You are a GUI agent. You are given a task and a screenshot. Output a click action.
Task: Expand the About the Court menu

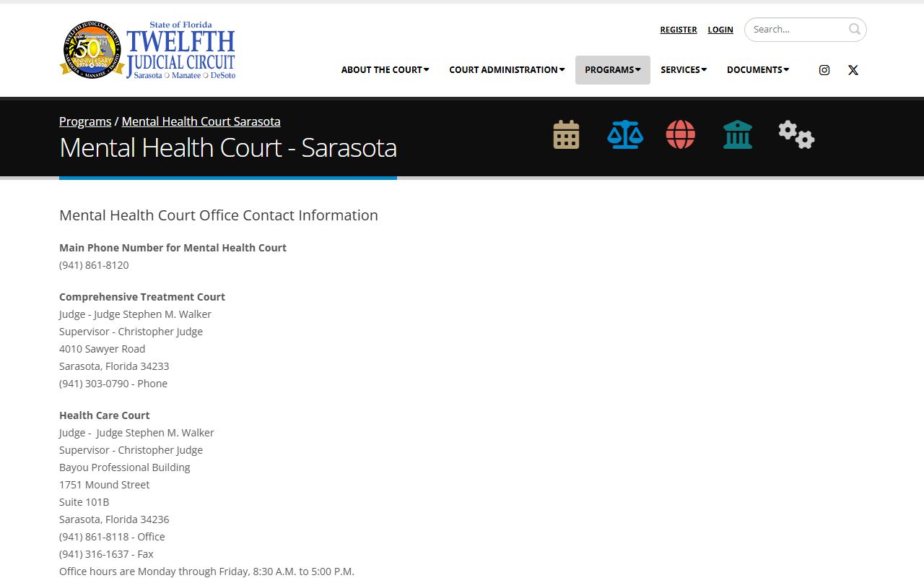[385, 70]
